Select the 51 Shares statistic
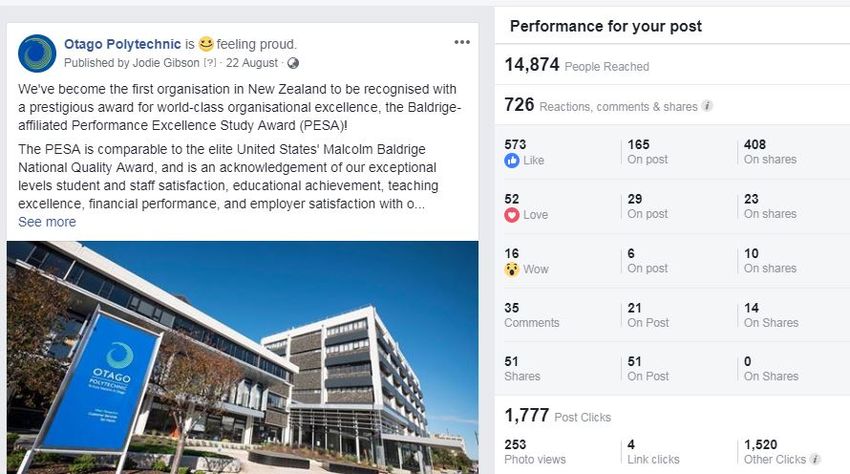 tap(522, 369)
